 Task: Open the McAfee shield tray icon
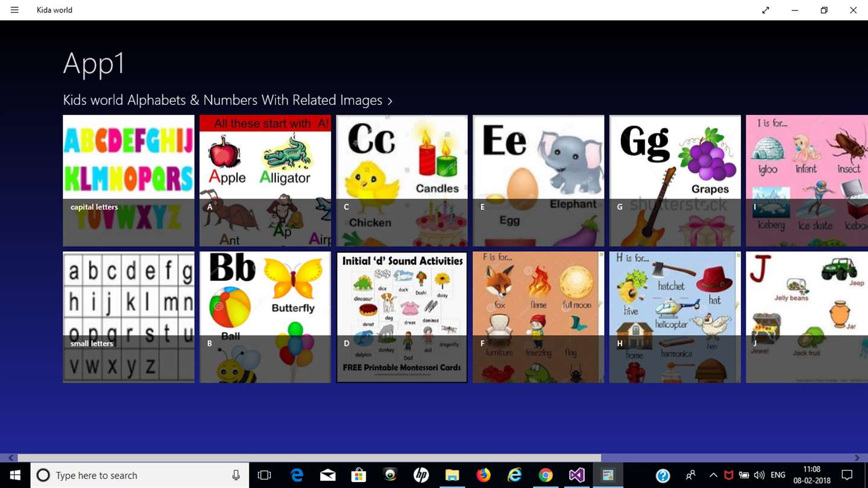click(x=728, y=475)
